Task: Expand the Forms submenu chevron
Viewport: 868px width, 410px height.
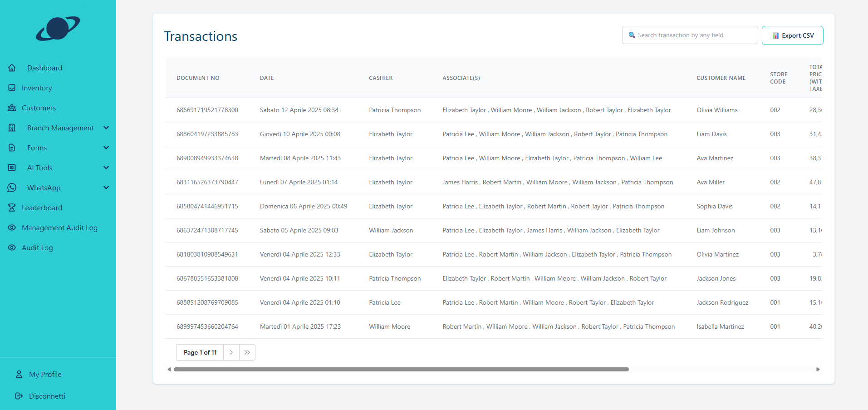Action: 106,148
